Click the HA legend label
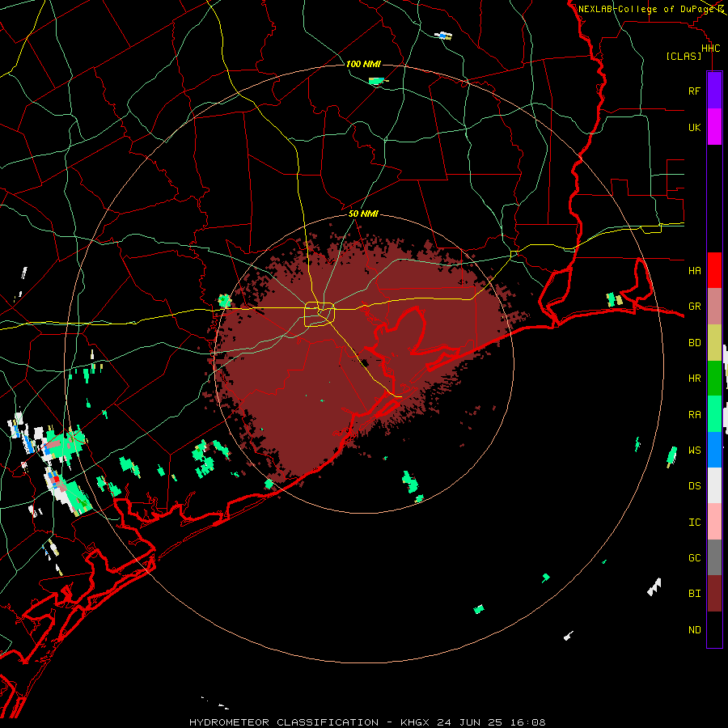 [x=694, y=271]
